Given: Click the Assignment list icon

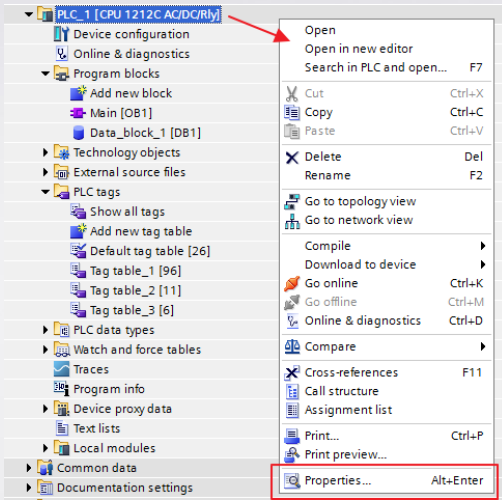Looking at the screenshot, I should click(292, 410).
